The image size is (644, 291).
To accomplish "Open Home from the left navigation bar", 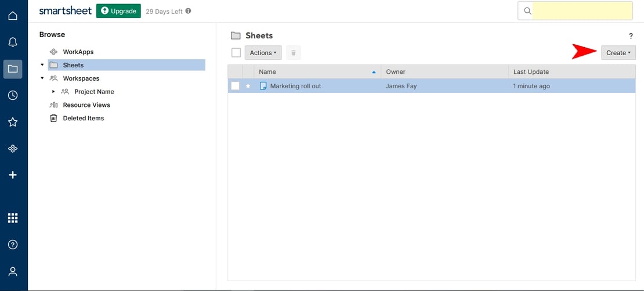I will click(13, 16).
